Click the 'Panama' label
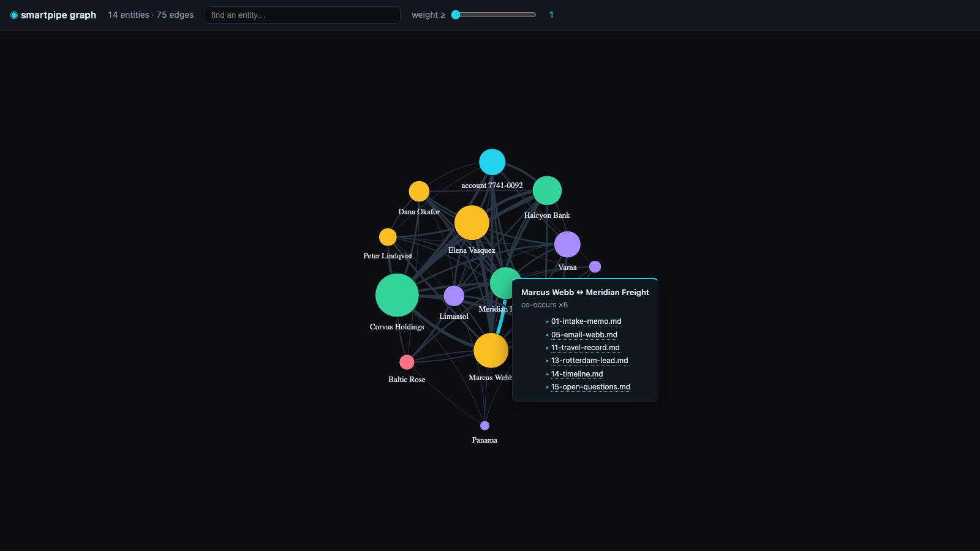980x551 pixels. pos(484,440)
